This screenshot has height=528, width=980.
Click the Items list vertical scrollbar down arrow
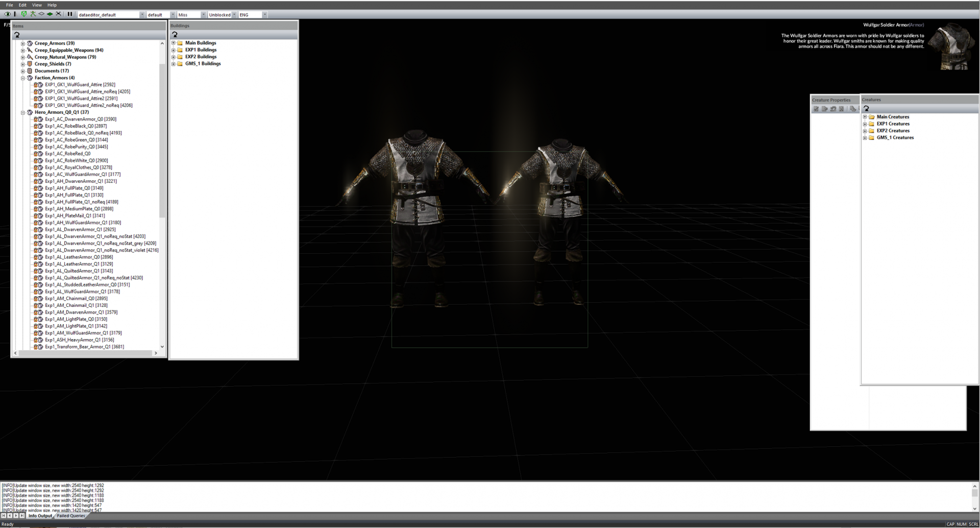[162, 347]
